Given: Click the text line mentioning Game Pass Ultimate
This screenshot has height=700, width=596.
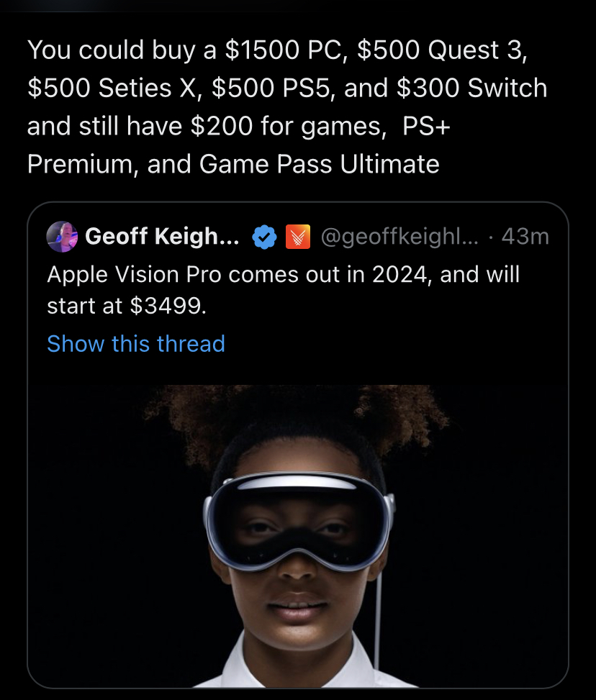Looking at the screenshot, I should point(233,164).
